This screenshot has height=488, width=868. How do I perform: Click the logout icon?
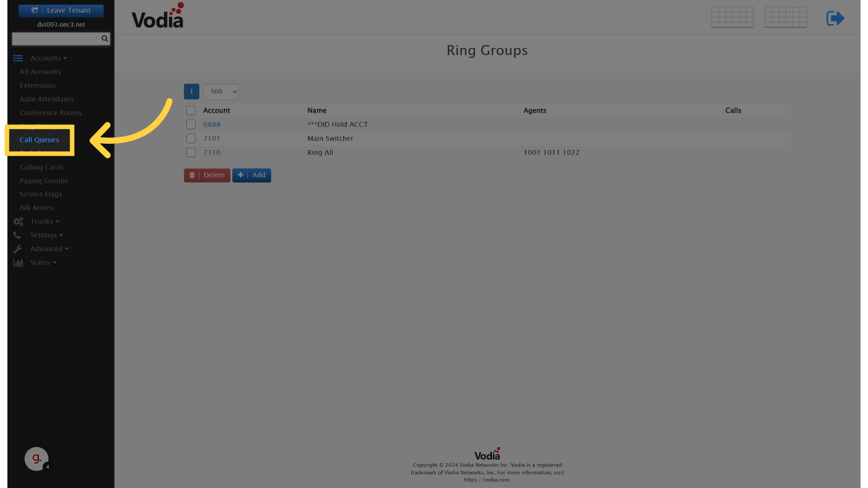[x=835, y=18]
